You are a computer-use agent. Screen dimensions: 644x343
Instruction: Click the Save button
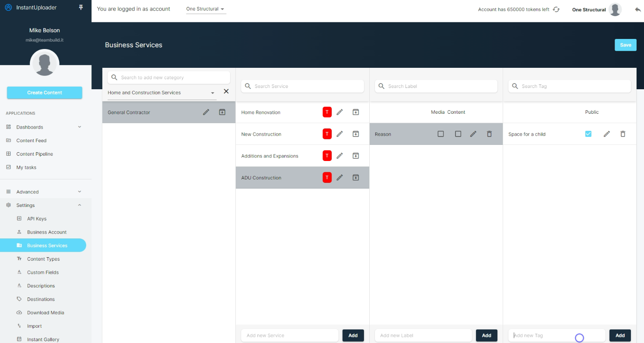[x=625, y=45]
